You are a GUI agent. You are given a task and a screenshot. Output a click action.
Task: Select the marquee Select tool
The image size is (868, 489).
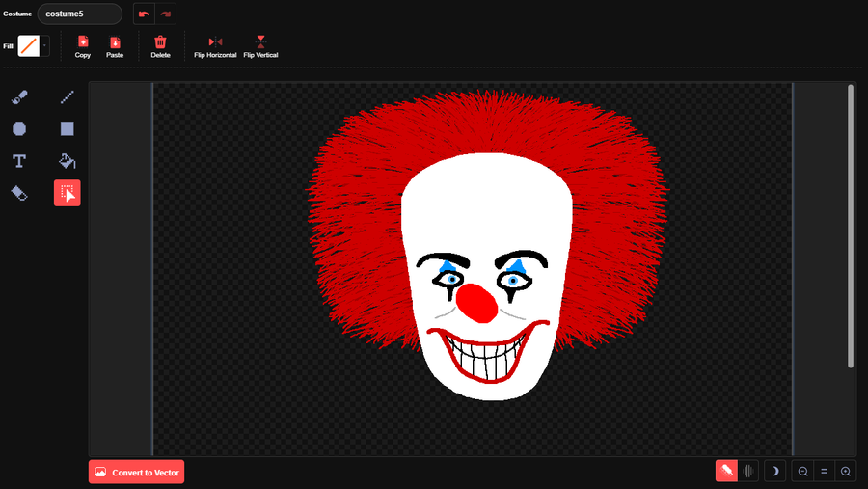tap(67, 193)
